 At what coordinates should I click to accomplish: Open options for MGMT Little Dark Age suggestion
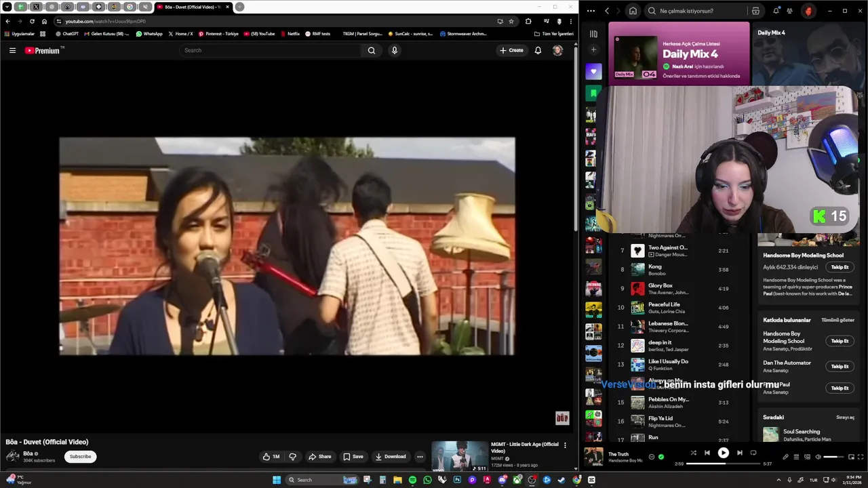565,445
